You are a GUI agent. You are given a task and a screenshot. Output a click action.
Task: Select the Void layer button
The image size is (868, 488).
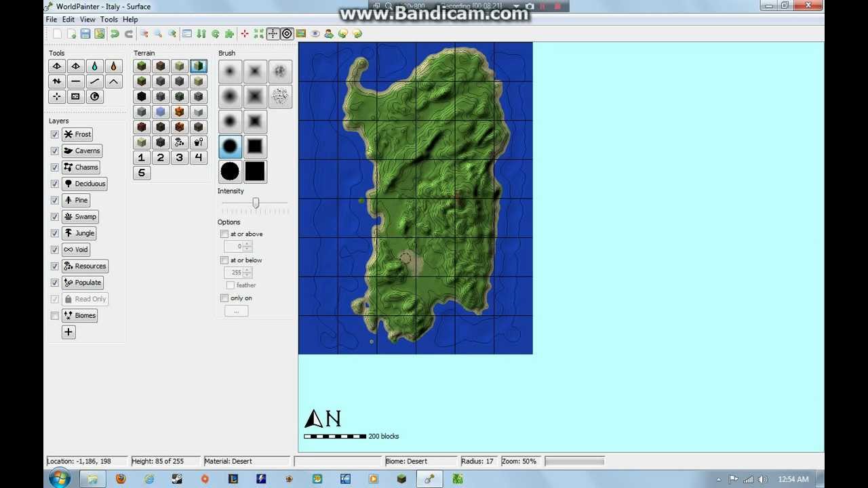76,249
